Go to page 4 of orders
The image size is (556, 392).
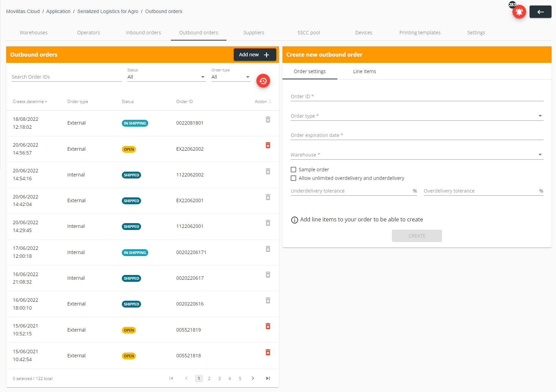click(230, 378)
